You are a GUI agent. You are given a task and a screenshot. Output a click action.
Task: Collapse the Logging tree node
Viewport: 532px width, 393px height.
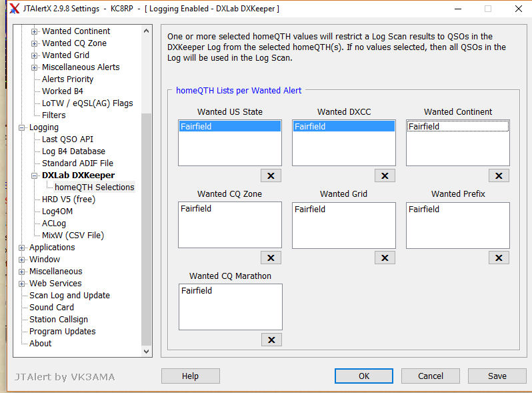click(x=22, y=127)
